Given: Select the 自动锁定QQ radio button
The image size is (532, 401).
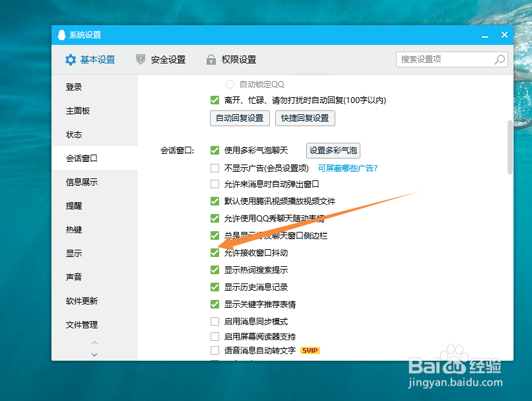Looking at the screenshot, I should tap(230, 84).
